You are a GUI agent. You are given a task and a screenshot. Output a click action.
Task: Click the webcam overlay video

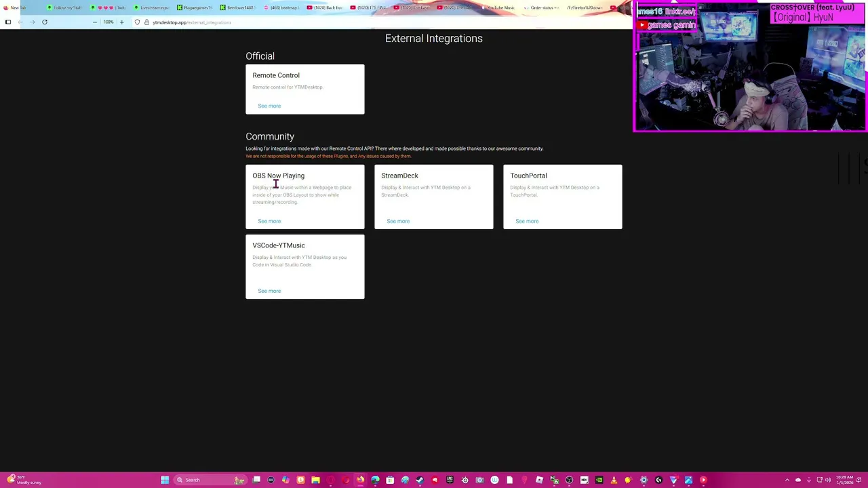tap(750, 66)
